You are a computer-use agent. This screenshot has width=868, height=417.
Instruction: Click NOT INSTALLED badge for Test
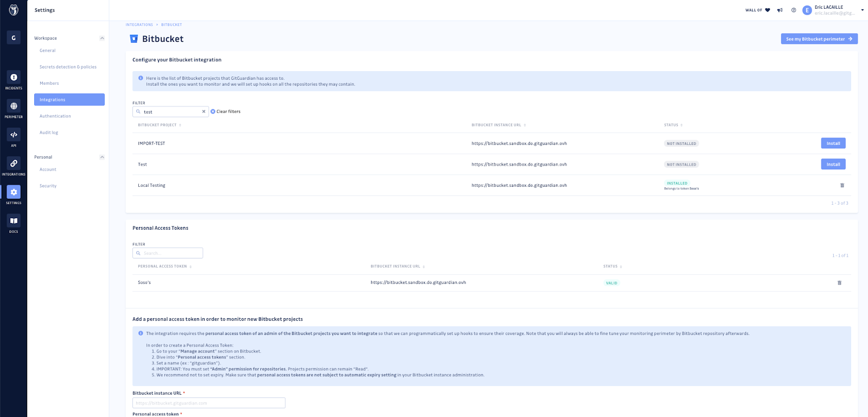tap(681, 164)
